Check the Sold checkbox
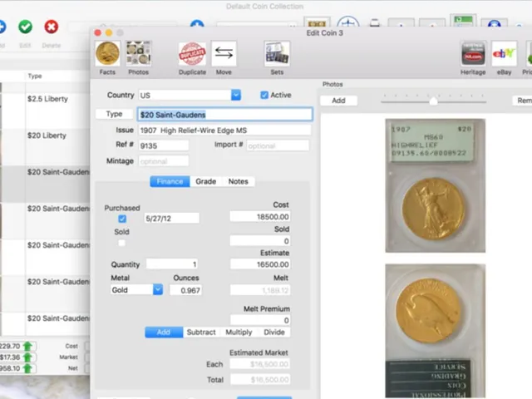The width and height of the screenshot is (532, 399). 122,243
